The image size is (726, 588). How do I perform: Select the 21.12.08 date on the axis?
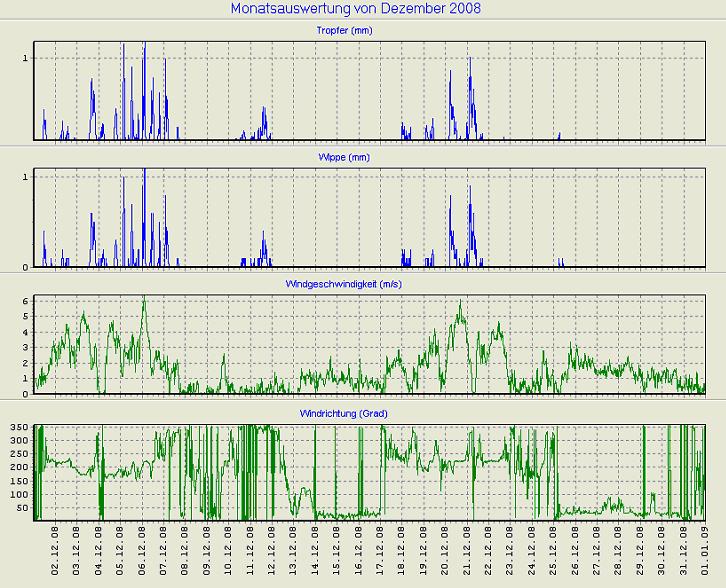pos(467,553)
